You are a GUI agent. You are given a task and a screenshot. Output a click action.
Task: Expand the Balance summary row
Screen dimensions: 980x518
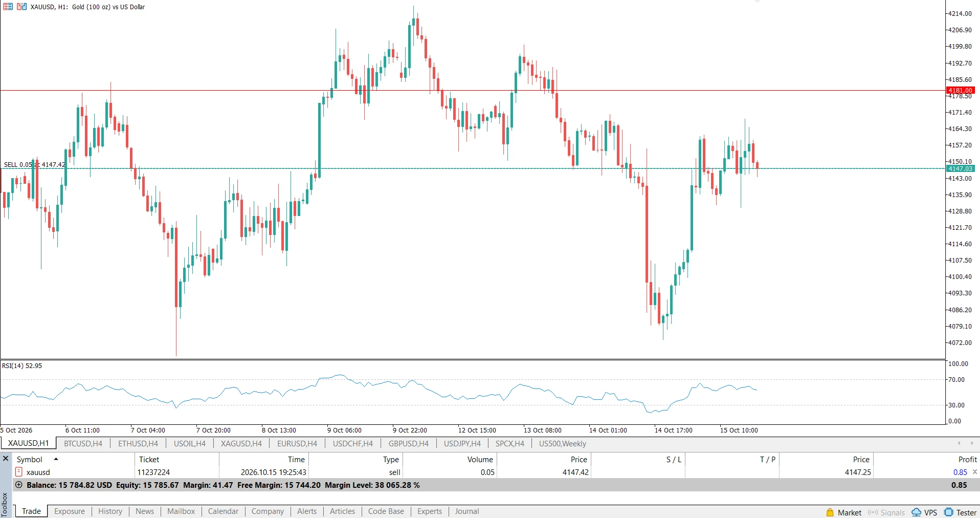click(x=19, y=485)
